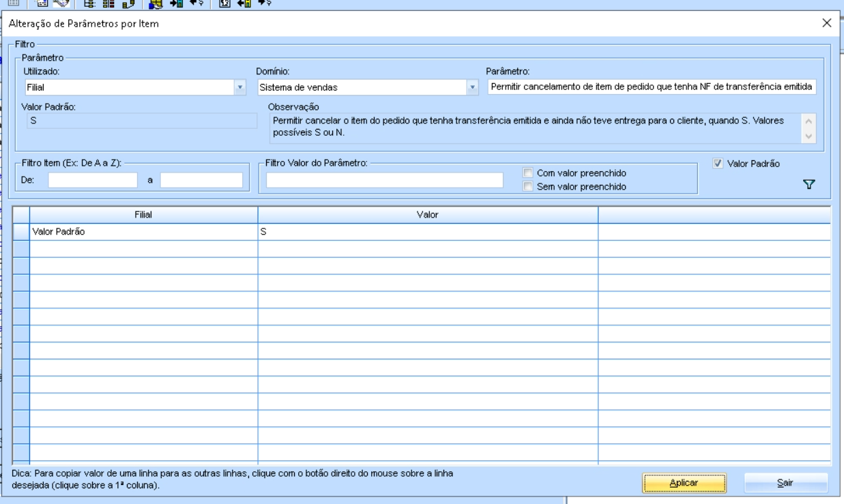Viewport: 844px width, 504px height.
Task: Click the Parâmetro text field
Action: click(x=652, y=87)
